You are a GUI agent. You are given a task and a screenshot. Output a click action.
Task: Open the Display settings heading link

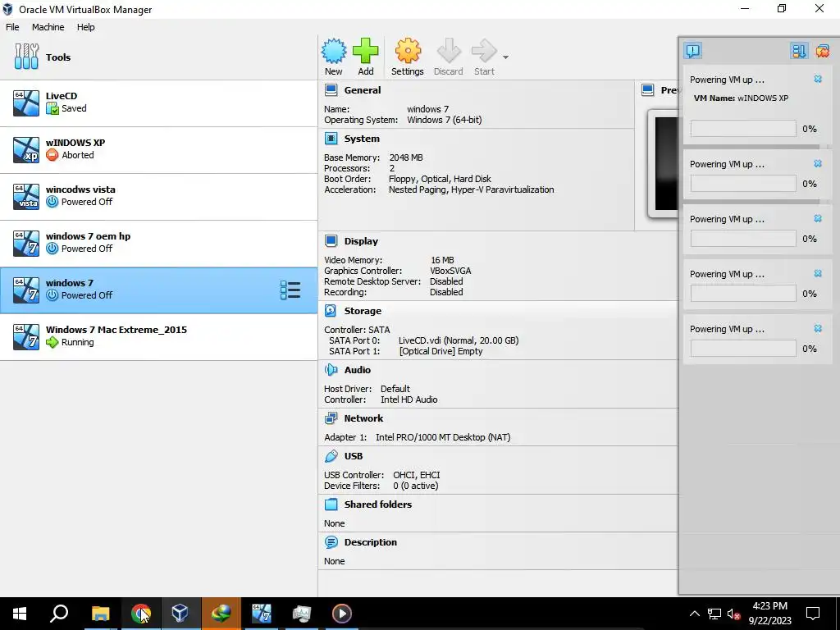click(x=361, y=241)
